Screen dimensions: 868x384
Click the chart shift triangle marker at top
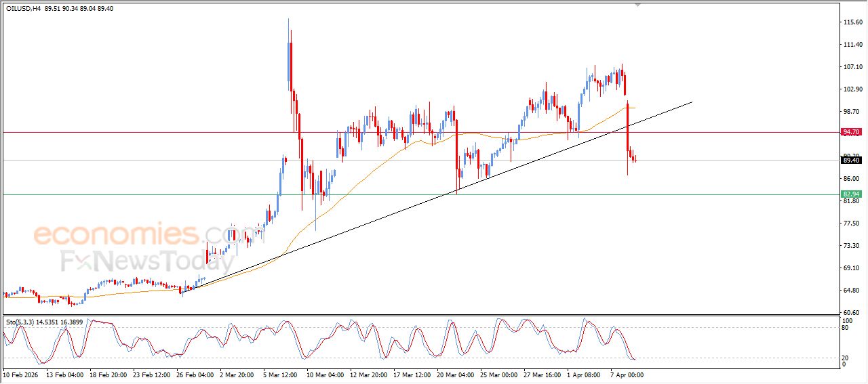coord(637,4)
